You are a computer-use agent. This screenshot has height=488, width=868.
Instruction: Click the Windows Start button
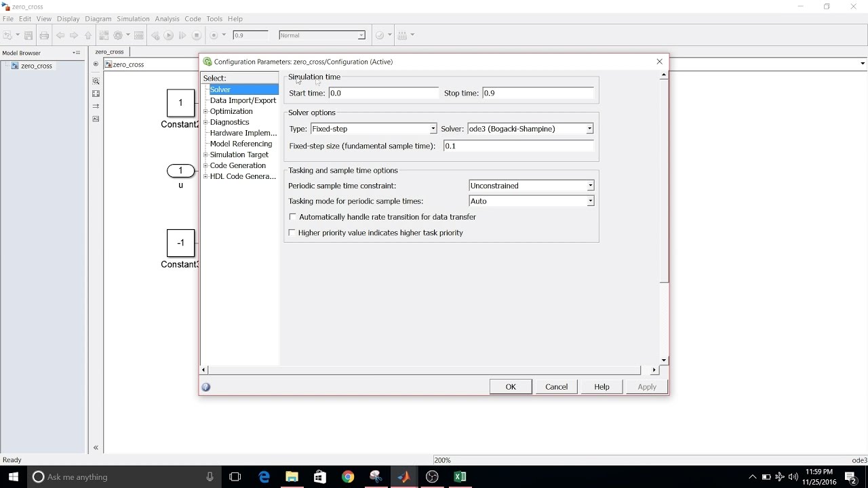click(x=13, y=476)
